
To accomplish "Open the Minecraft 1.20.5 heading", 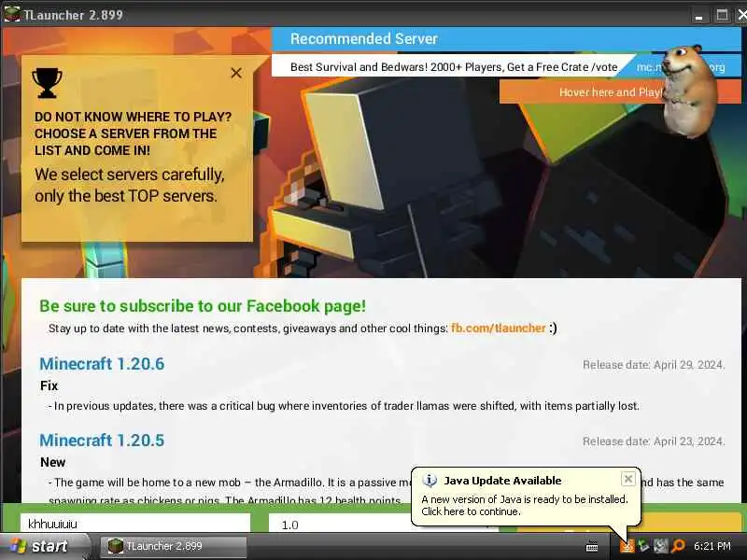I will click(x=102, y=441).
